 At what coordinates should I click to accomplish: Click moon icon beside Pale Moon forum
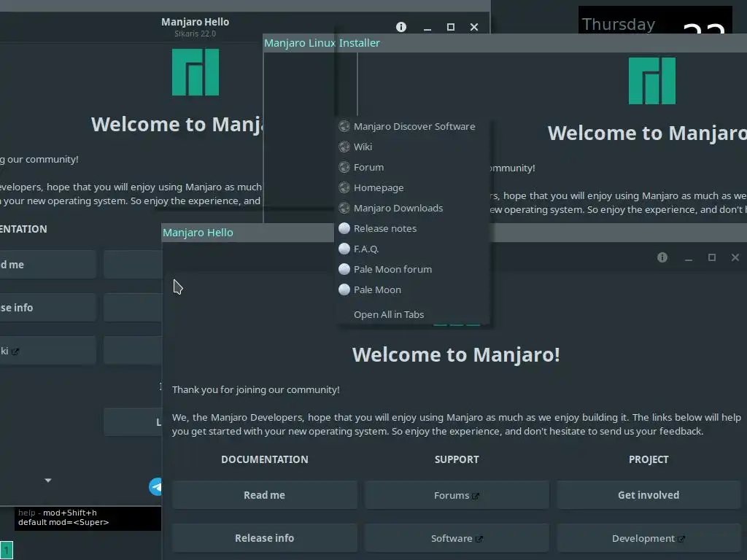coord(344,270)
